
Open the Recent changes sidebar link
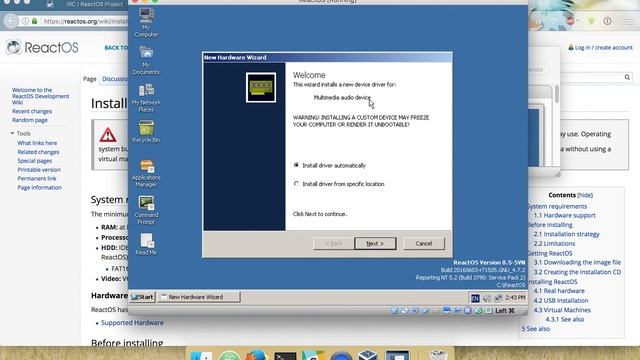pyautogui.click(x=32, y=111)
